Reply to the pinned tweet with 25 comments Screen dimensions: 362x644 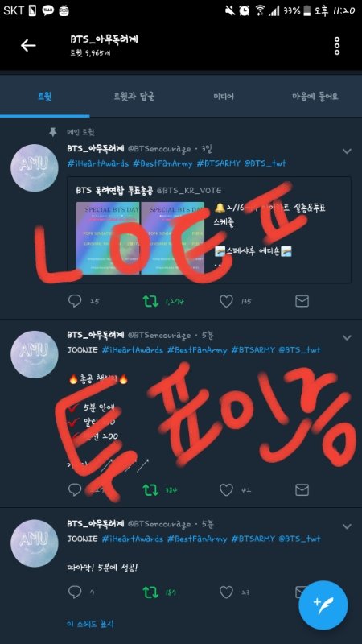[x=75, y=301]
